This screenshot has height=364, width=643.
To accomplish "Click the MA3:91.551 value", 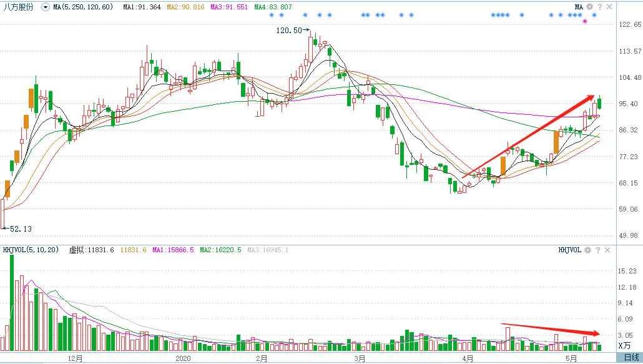I will [229, 7].
